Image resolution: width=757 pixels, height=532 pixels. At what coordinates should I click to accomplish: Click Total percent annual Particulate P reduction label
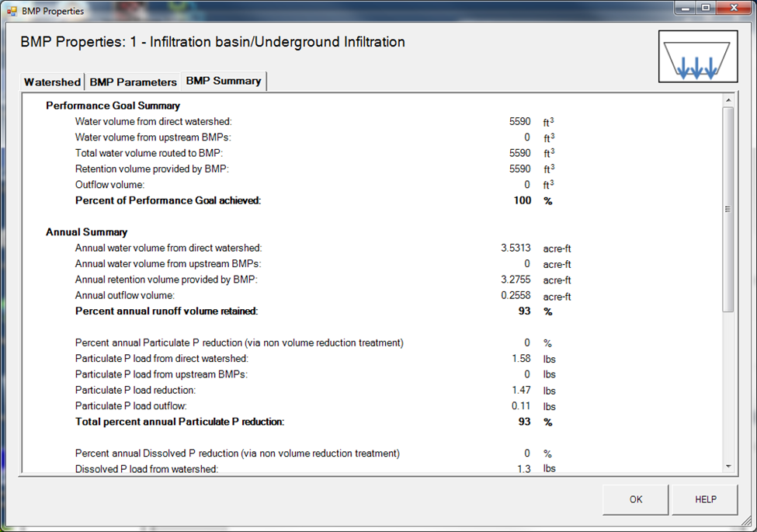(179, 422)
